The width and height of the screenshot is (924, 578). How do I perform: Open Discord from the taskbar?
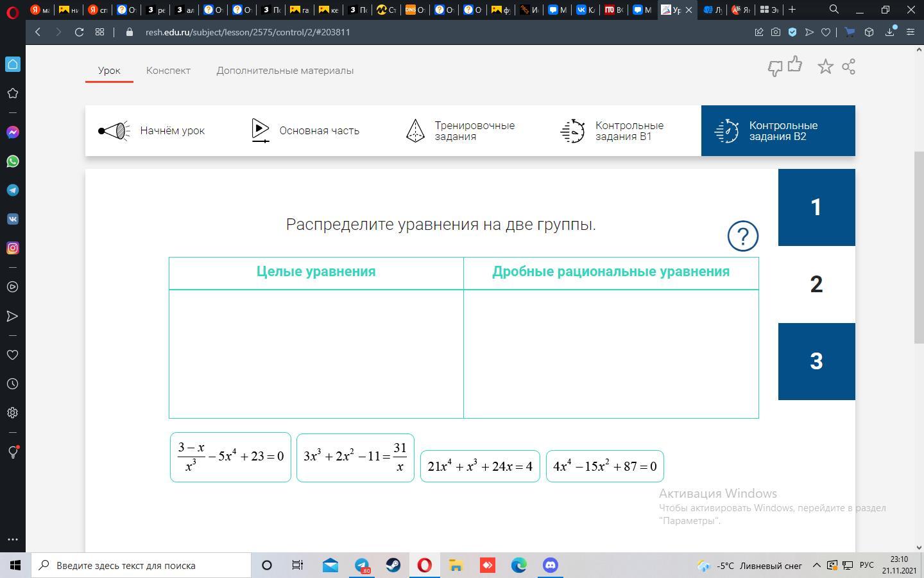551,565
